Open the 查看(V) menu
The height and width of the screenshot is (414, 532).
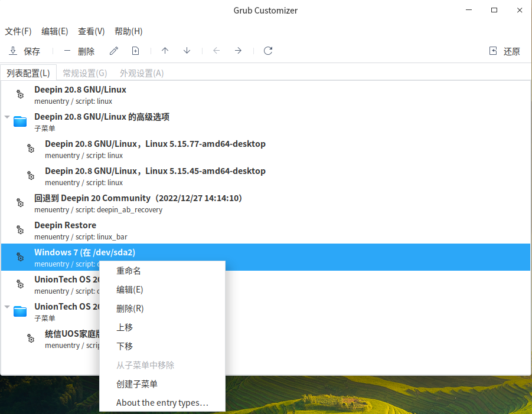(92, 31)
